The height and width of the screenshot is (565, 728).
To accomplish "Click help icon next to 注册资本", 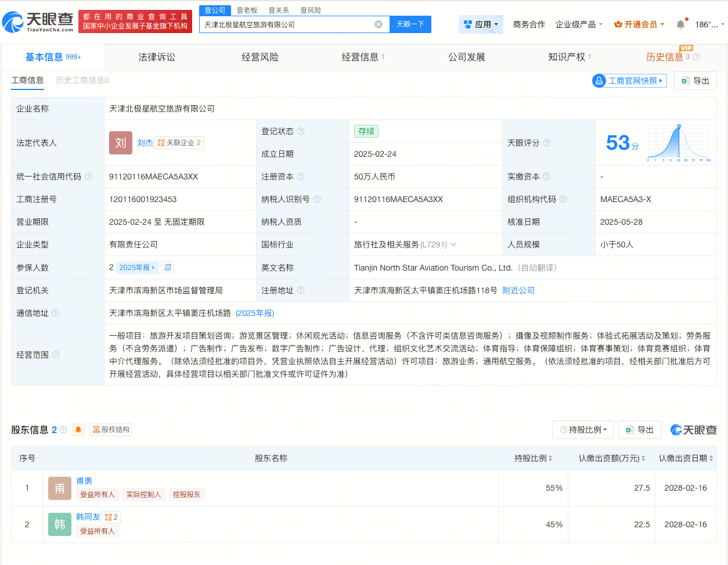I will click(301, 177).
